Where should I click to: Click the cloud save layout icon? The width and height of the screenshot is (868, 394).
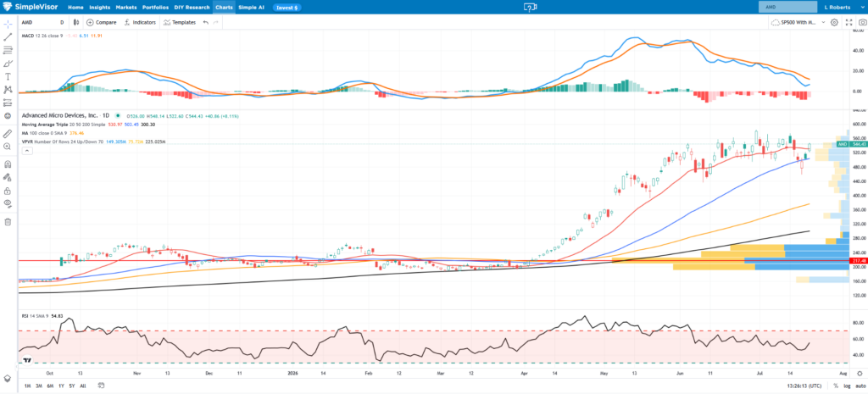pyautogui.click(x=776, y=23)
